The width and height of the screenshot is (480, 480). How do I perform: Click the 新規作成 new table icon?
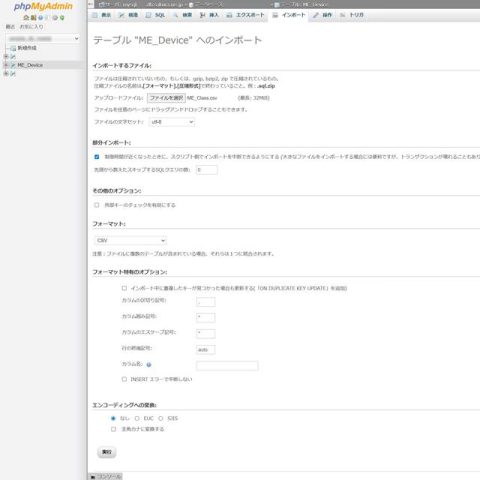(13, 48)
